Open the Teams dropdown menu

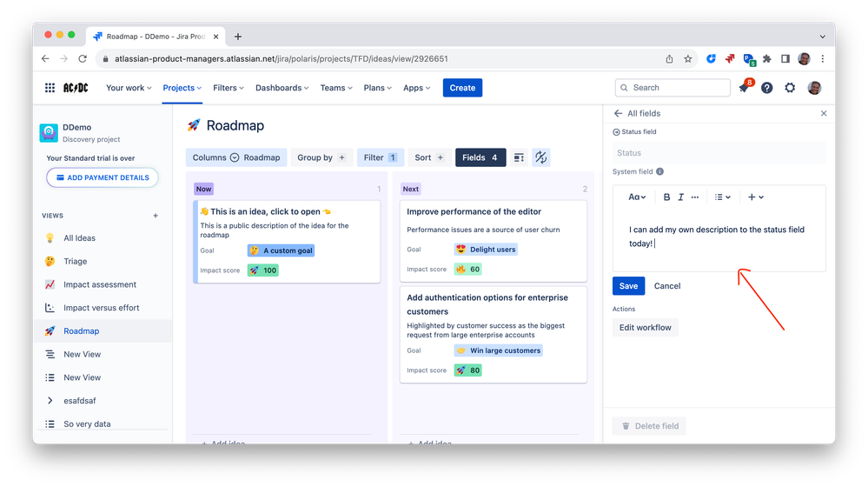click(x=336, y=88)
